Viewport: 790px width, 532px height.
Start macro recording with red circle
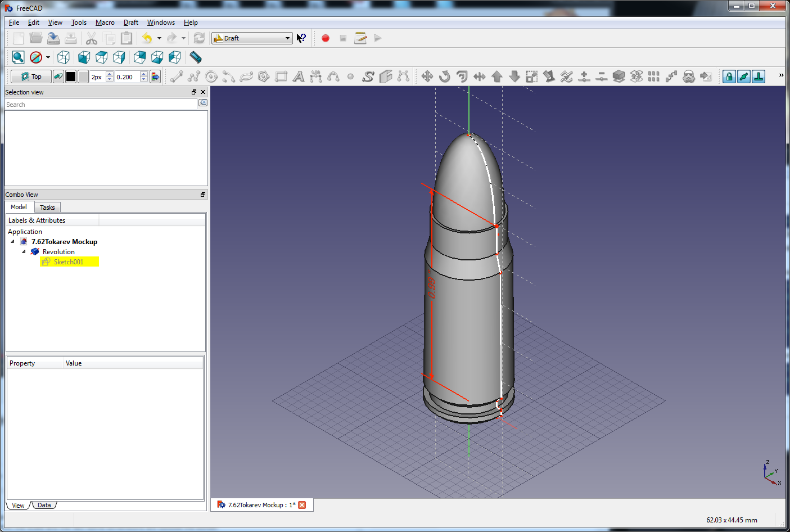point(325,38)
